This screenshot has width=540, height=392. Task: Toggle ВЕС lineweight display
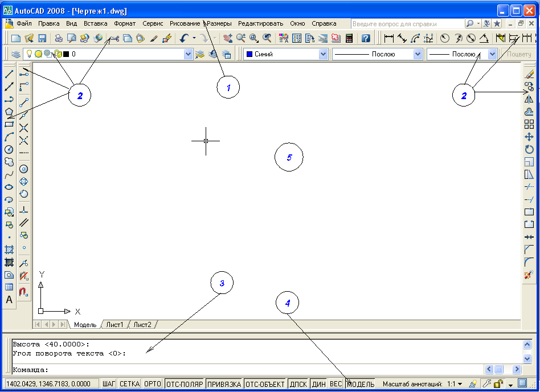(336, 383)
